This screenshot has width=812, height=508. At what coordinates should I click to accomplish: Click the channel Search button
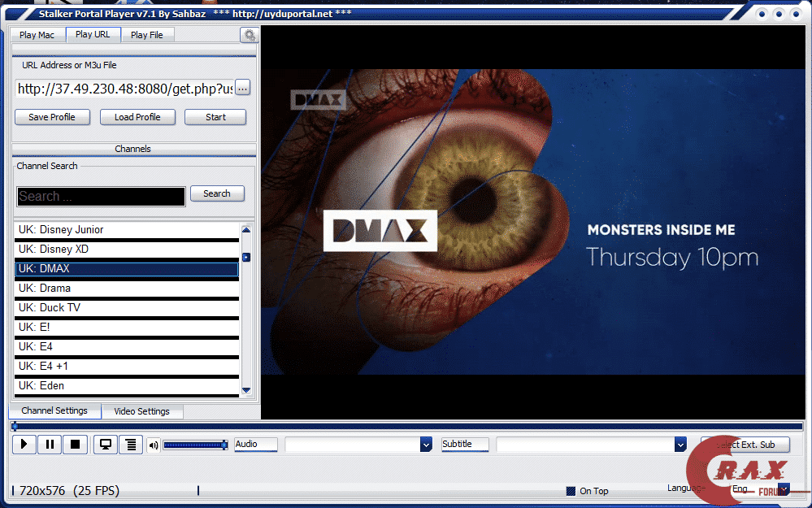[217, 193]
